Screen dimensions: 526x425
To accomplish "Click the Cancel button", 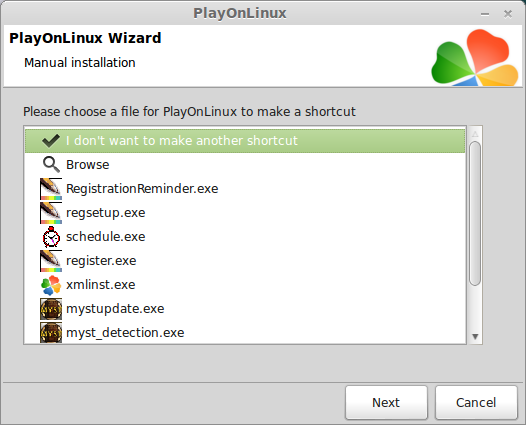I will click(476, 403).
